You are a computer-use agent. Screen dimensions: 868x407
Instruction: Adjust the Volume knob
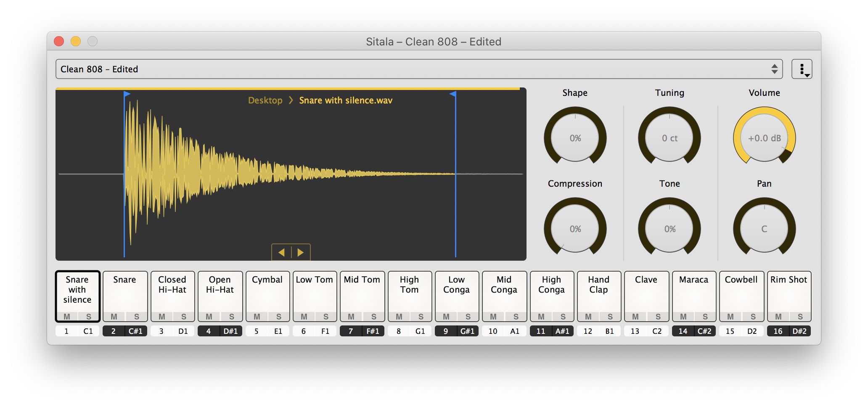[x=764, y=137]
